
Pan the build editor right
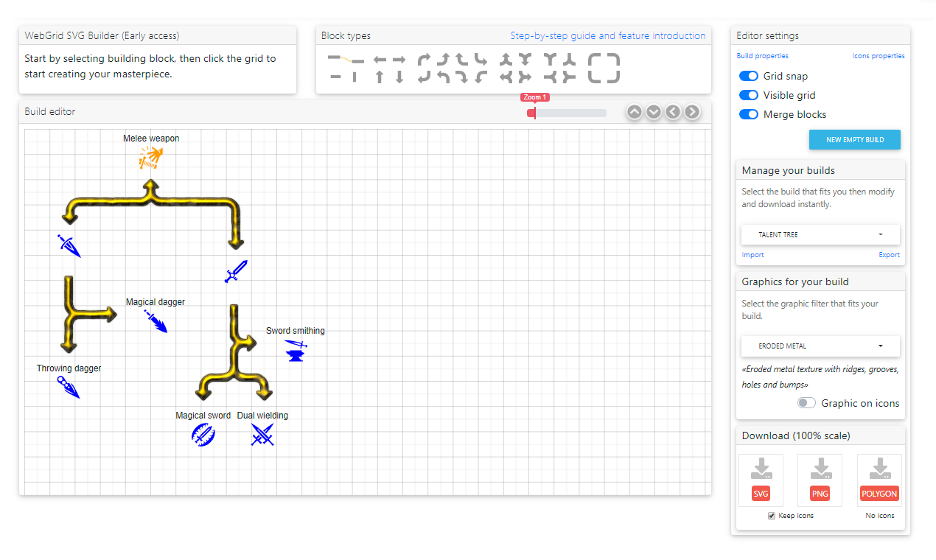click(692, 112)
